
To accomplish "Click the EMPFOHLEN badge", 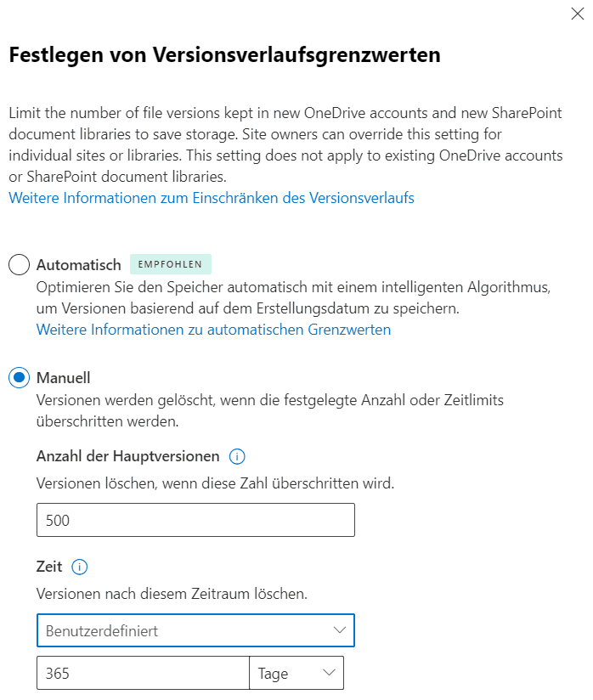I will tap(171, 264).
